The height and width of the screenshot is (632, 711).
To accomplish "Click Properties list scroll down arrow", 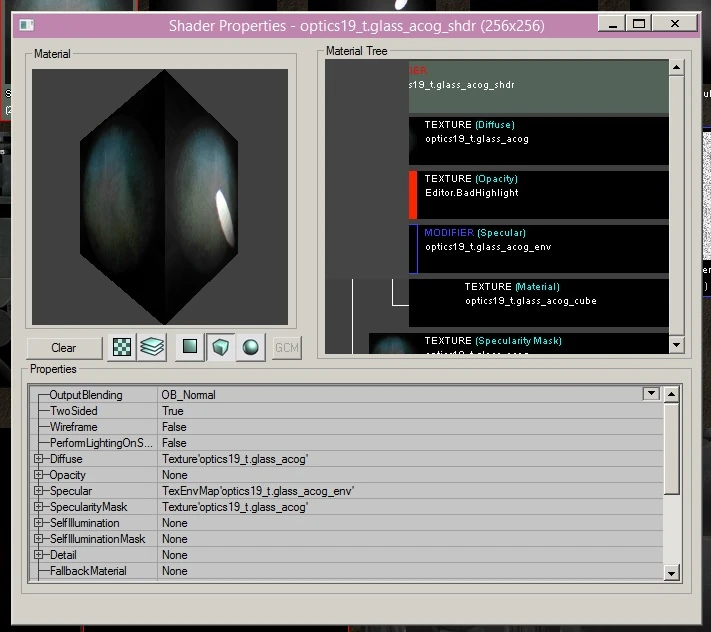I will pos(671,573).
